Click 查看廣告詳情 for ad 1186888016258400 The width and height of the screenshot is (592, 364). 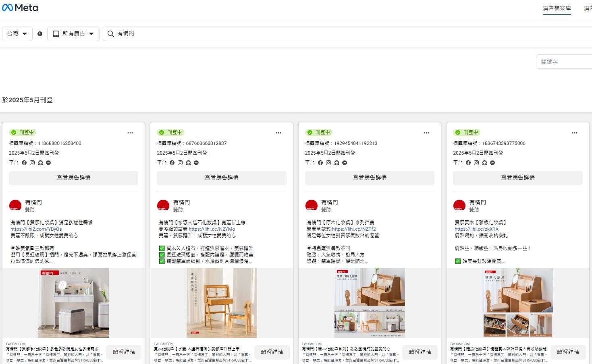[x=73, y=178]
